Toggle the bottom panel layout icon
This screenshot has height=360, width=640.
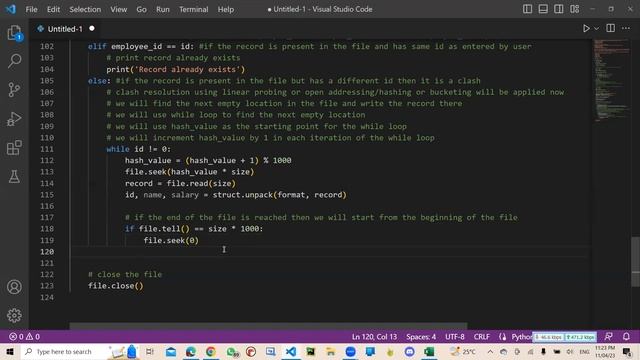click(543, 9)
